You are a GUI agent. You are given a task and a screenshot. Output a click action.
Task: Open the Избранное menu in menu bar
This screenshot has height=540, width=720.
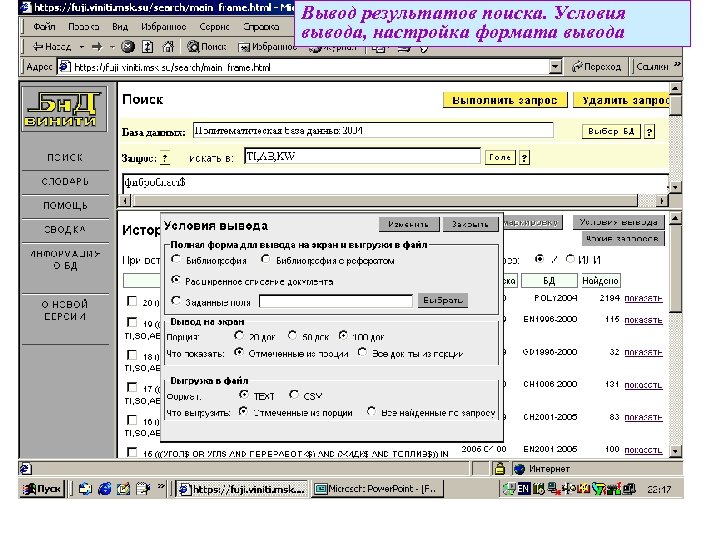tap(163, 27)
